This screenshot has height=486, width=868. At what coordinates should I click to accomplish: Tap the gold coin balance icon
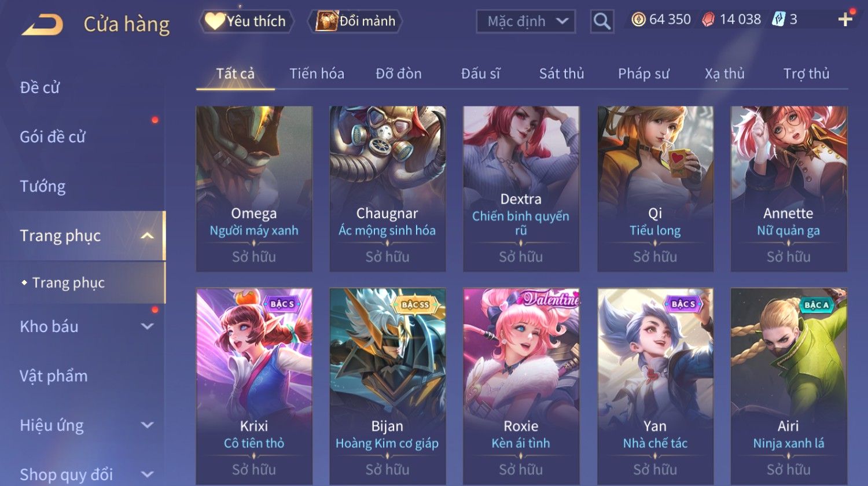click(x=638, y=20)
